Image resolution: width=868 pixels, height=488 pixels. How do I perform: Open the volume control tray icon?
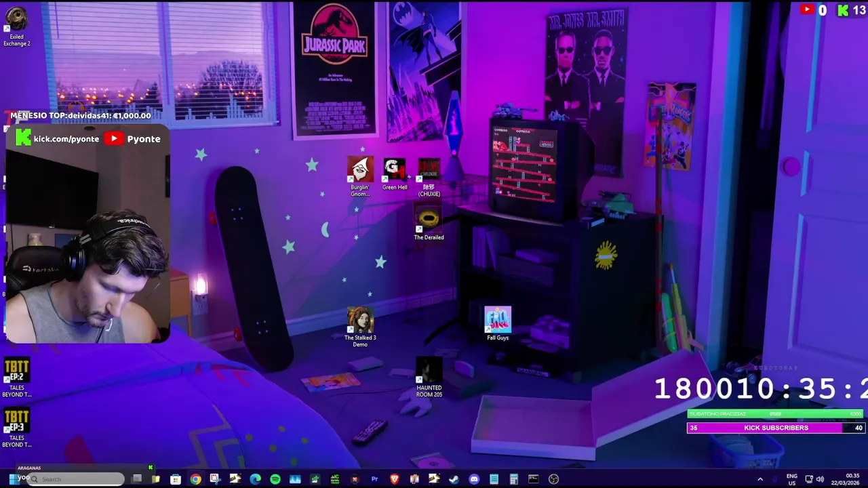pyautogui.click(x=821, y=479)
